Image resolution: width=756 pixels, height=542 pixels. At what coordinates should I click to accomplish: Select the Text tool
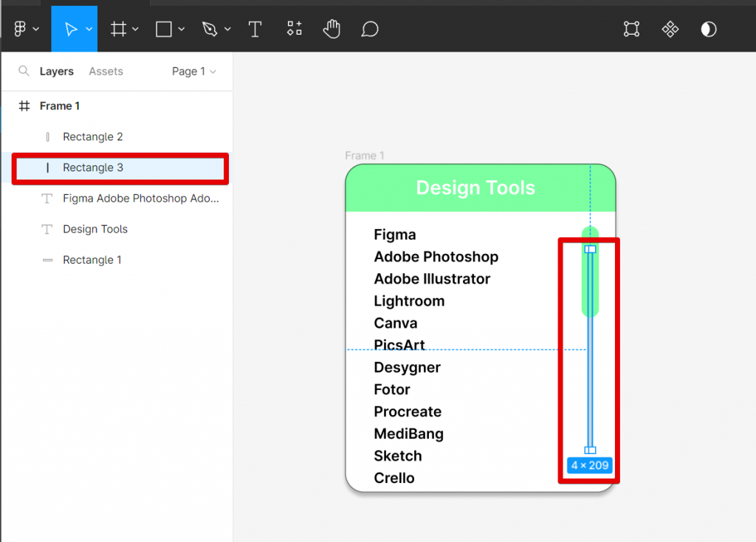point(255,29)
